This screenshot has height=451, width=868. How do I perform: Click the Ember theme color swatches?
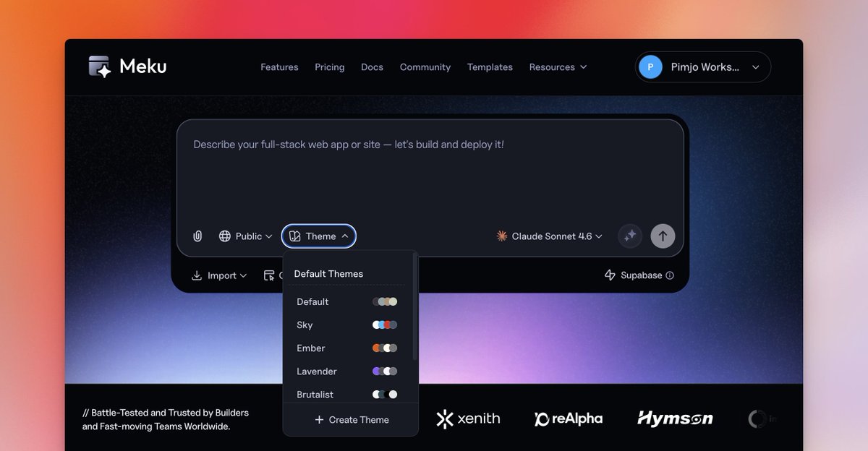click(x=385, y=348)
